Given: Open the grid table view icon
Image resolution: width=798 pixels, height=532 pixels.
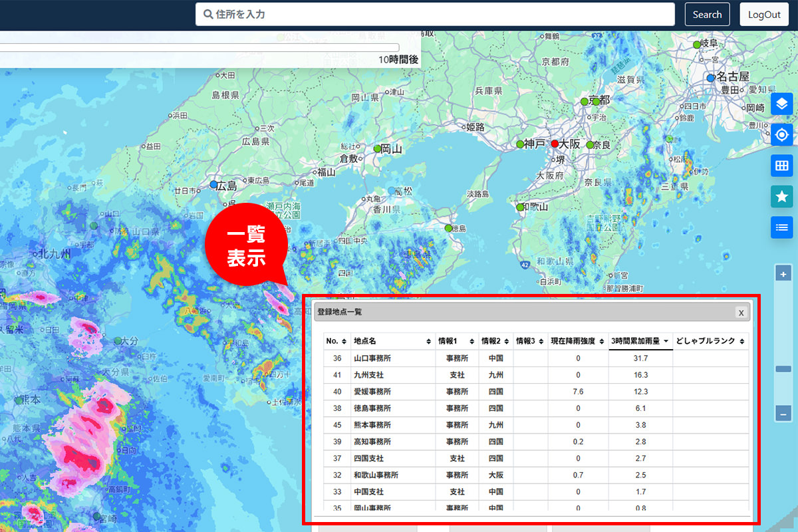Looking at the screenshot, I should pos(782,166).
